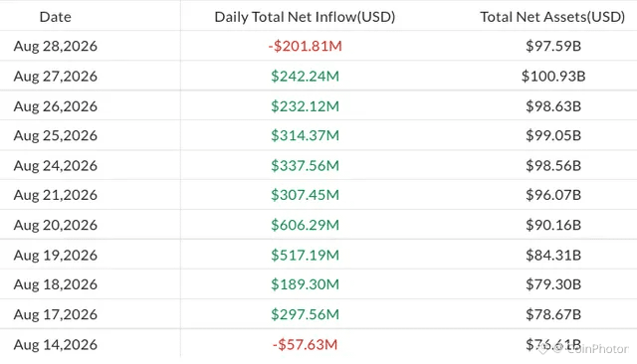Select the Aug 27,2026 row date

tap(56, 76)
